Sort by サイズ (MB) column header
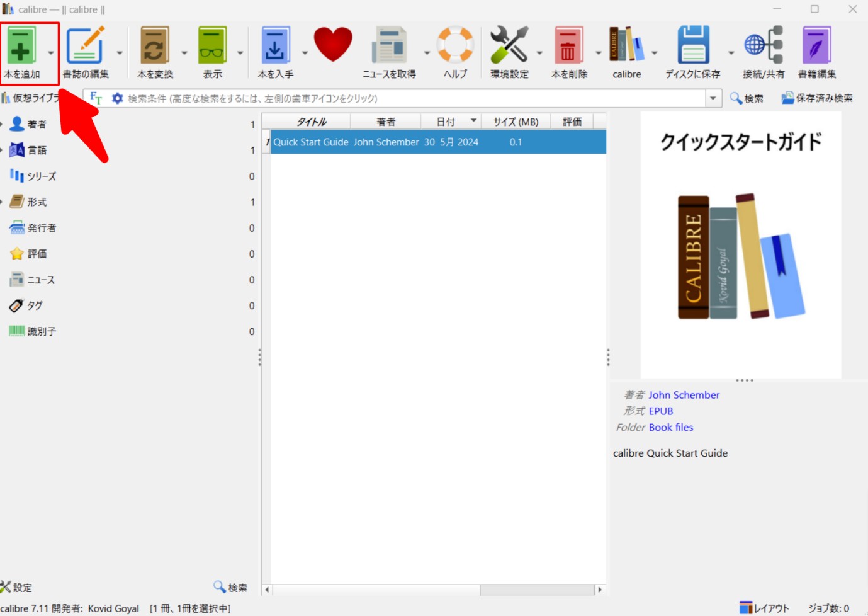868x616 pixels. pyautogui.click(x=516, y=122)
